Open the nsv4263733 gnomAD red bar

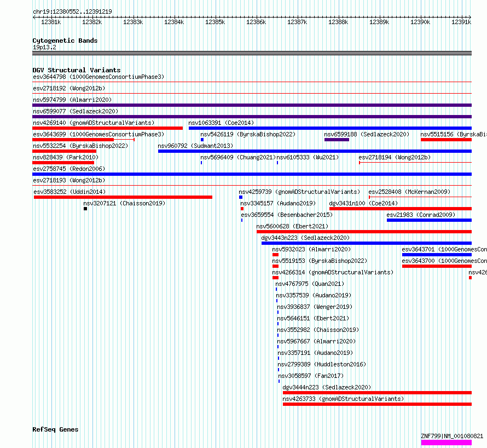378,404
